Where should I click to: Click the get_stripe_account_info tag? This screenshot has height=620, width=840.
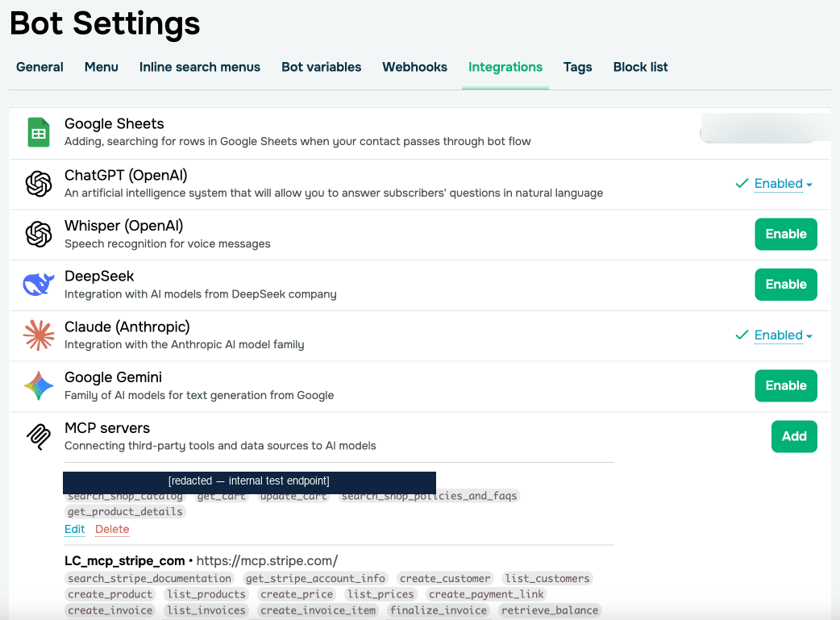click(x=315, y=579)
